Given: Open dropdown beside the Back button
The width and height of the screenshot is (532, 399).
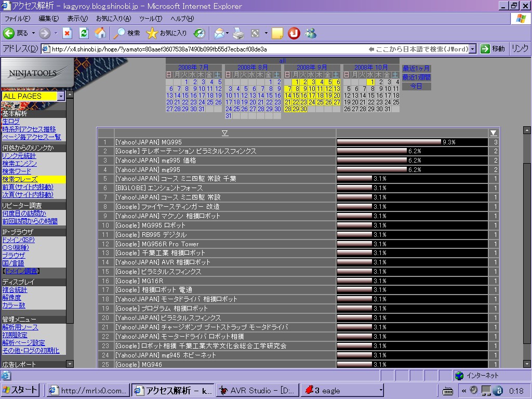Looking at the screenshot, I should tap(33, 33).
